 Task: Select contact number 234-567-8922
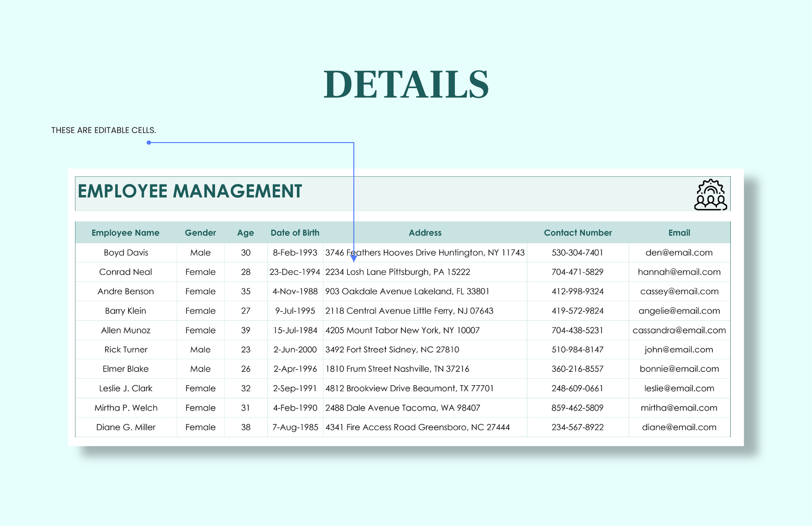pyautogui.click(x=578, y=427)
